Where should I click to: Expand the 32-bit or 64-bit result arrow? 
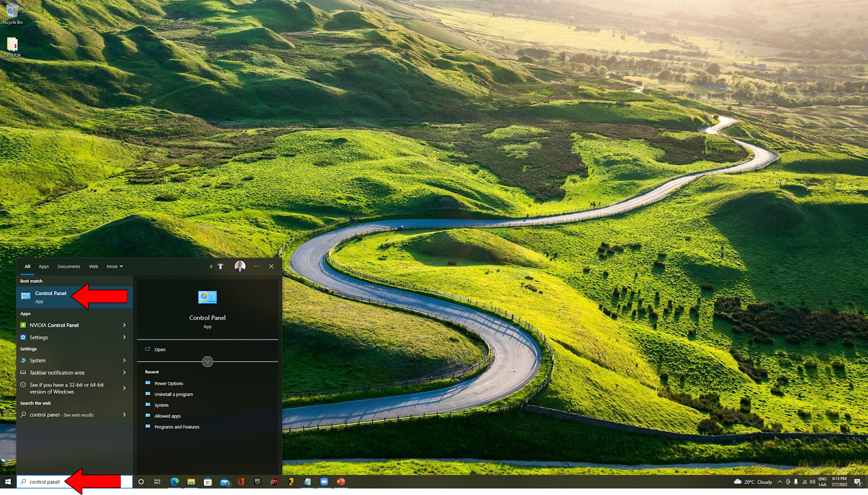124,388
